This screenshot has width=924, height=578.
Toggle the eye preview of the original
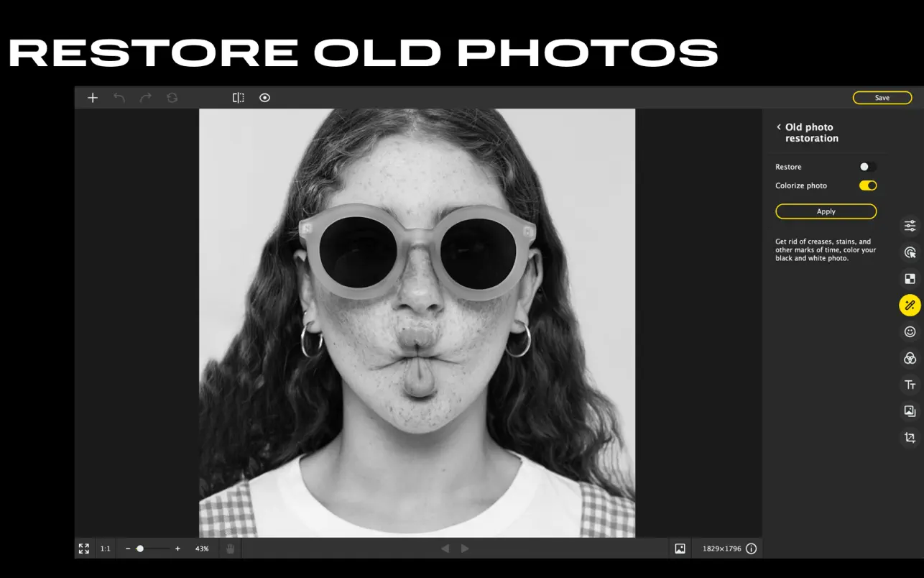[x=264, y=98]
